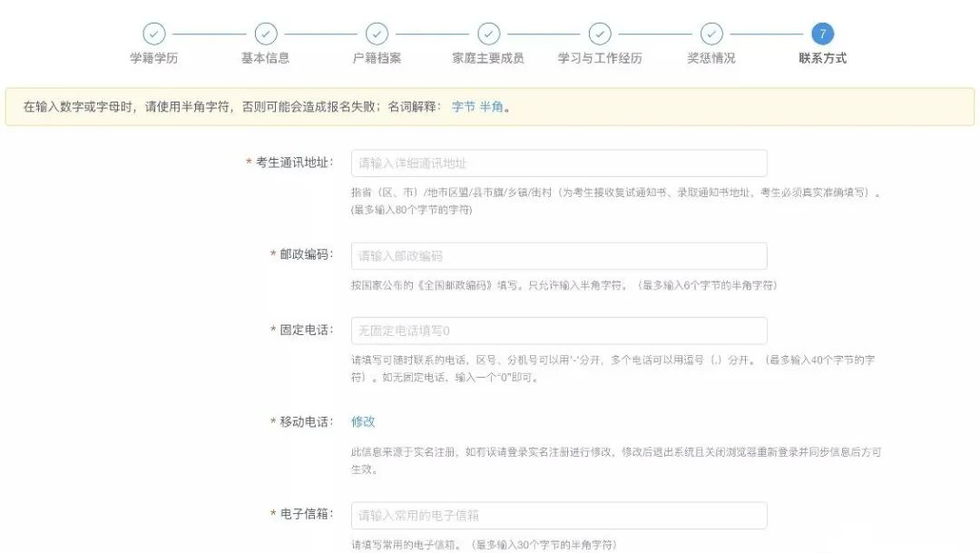This screenshot has width=980, height=553.
Task: Select the 联系方式 step label
Action: click(x=823, y=56)
